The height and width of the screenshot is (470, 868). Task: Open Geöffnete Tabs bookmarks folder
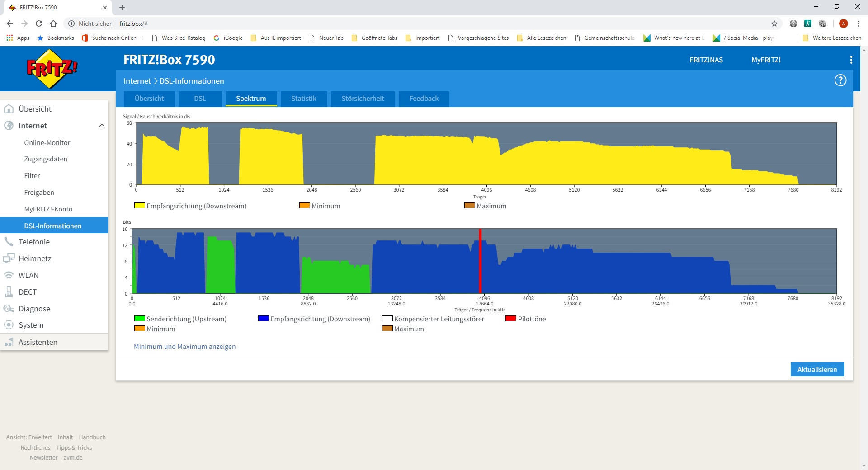[374, 38]
